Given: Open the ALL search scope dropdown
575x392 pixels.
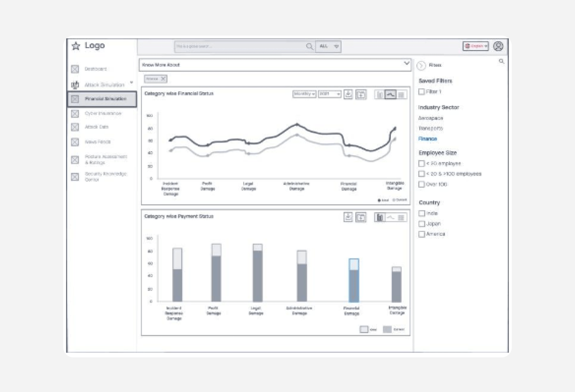Looking at the screenshot, I should tap(328, 46).
